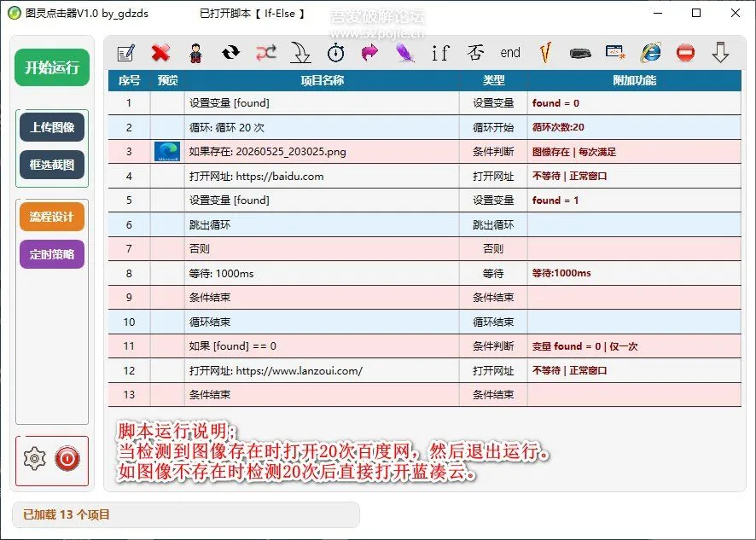The width and height of the screenshot is (756, 540).
Task: Click the keyboard input icon
Action: 580,53
